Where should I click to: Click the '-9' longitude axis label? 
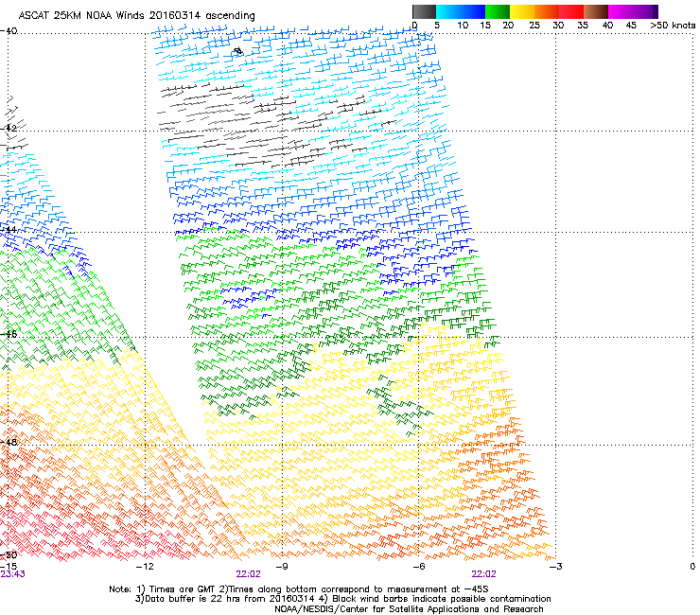point(282,567)
